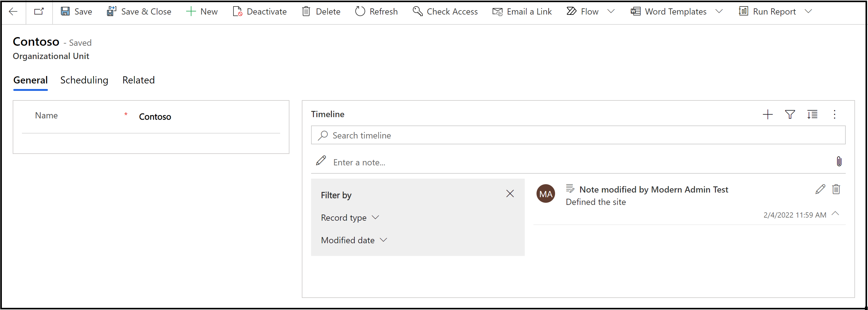Open the timeline sort order control
Image resolution: width=868 pixels, height=310 pixels.
812,114
